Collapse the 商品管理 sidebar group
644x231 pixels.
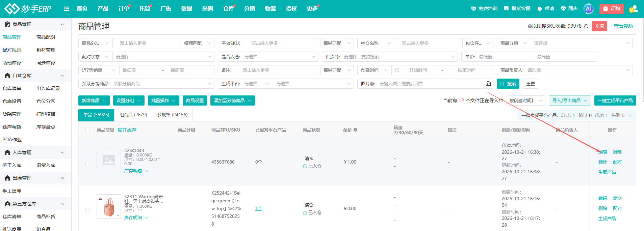[x=62, y=24]
